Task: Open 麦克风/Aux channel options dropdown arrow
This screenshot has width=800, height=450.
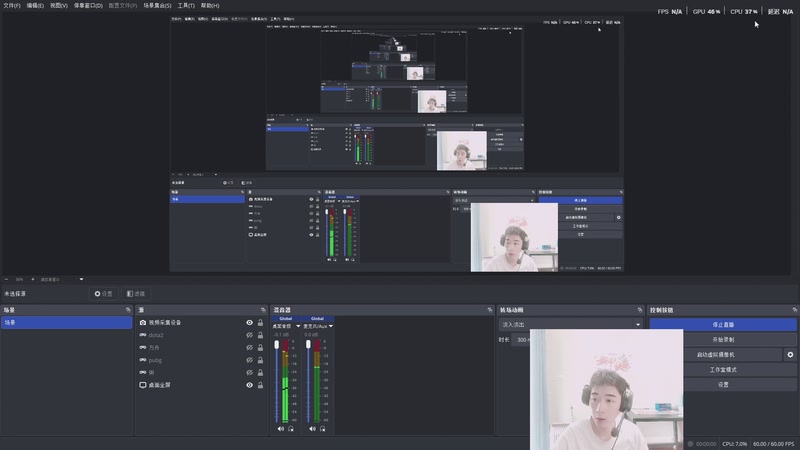Action: 331,327
